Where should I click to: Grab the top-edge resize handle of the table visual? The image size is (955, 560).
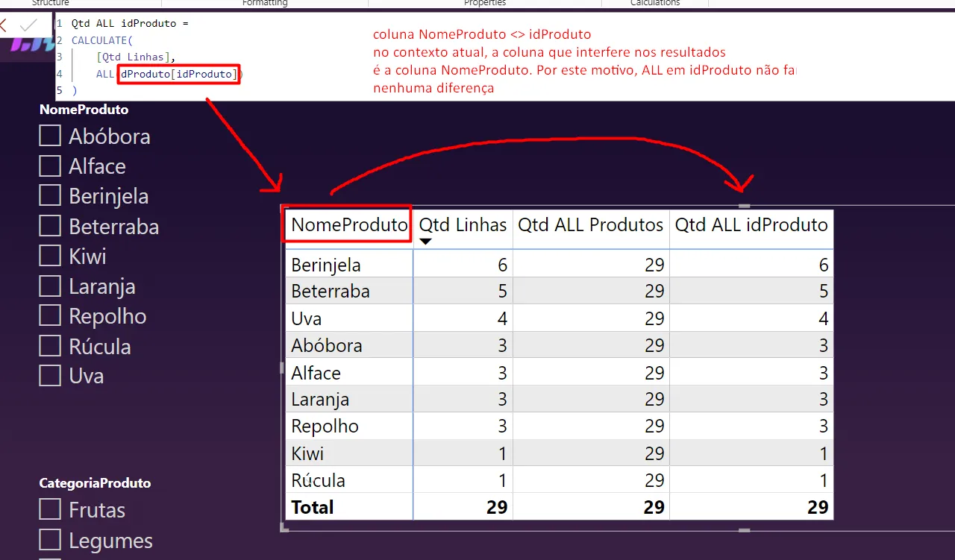pos(744,205)
